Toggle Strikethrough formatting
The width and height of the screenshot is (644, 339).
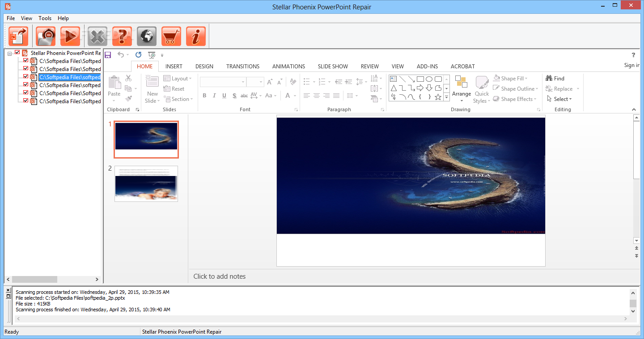pyautogui.click(x=244, y=96)
